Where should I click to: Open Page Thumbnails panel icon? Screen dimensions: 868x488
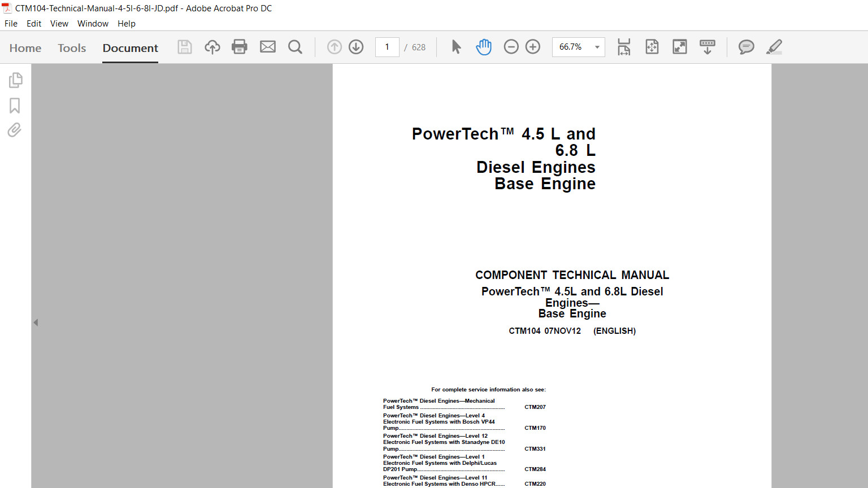coord(15,80)
